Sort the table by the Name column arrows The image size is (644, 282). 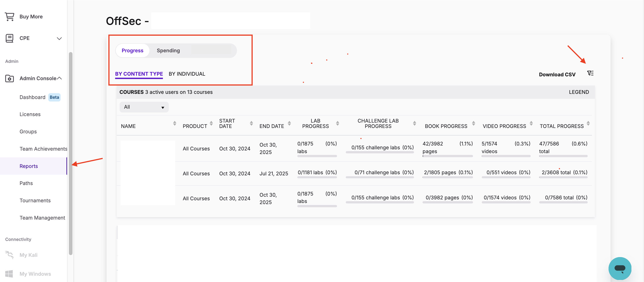tap(175, 123)
